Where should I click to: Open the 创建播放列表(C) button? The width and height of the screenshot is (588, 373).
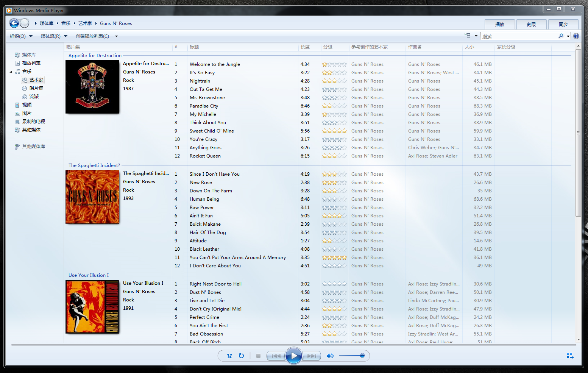coord(92,36)
